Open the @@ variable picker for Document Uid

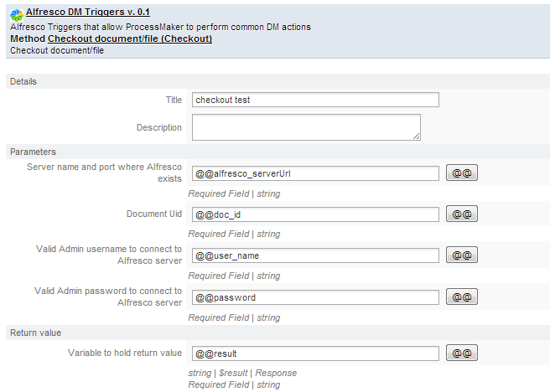click(462, 214)
